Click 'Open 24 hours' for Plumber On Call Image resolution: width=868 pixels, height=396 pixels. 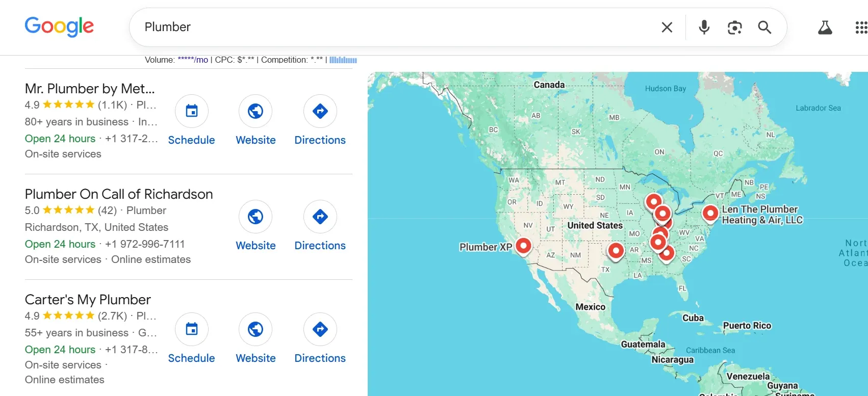(x=60, y=244)
